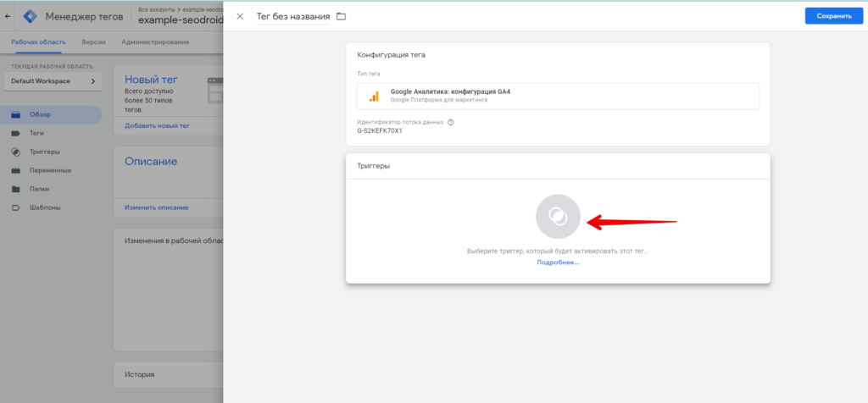Screen dimensions: 868x403
Task: Click the example-seodroid container name
Action: [x=181, y=20]
